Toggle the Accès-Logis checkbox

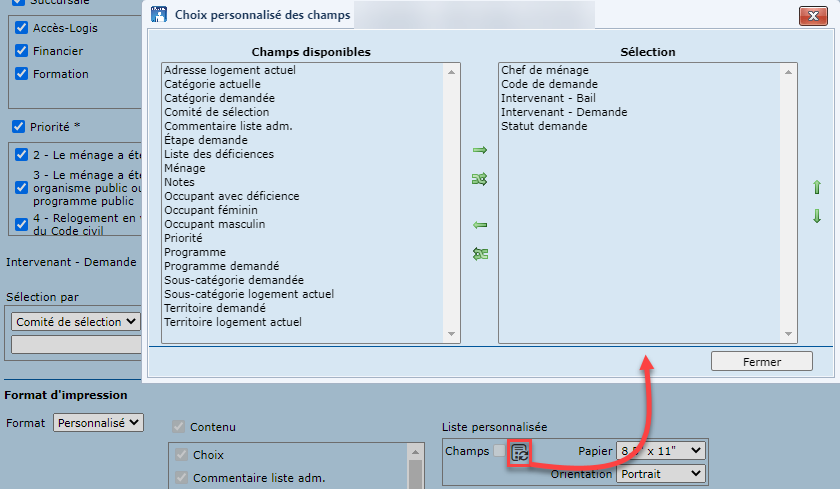(21, 27)
